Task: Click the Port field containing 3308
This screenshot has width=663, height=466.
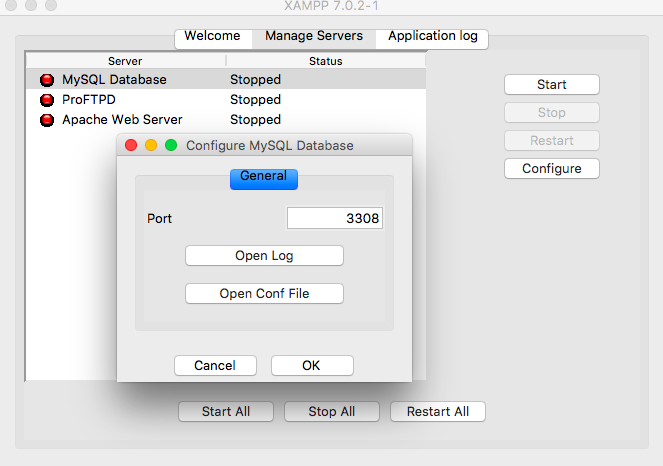Action: (x=335, y=218)
